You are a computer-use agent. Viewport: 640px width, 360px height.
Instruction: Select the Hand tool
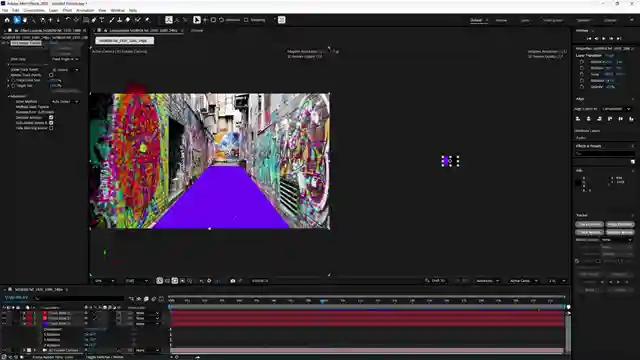[x=25, y=20]
